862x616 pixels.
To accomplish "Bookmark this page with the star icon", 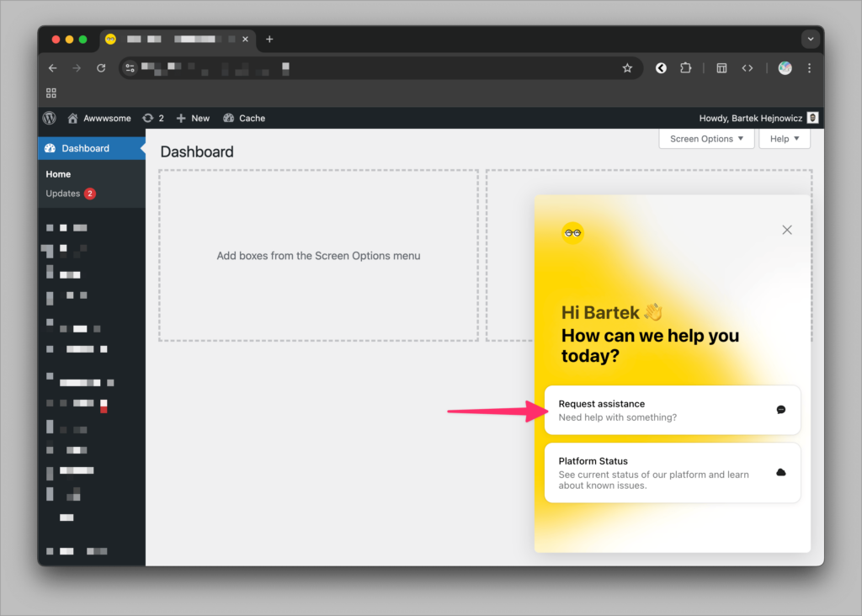I will [x=627, y=68].
